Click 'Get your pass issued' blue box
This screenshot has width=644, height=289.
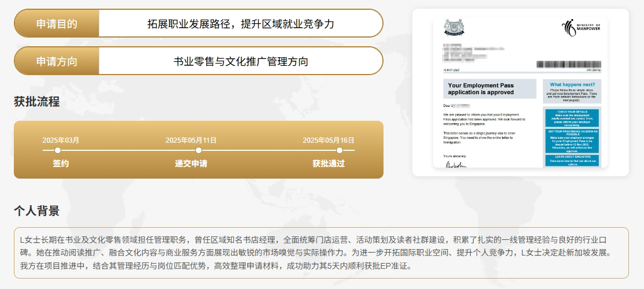[x=572, y=140]
